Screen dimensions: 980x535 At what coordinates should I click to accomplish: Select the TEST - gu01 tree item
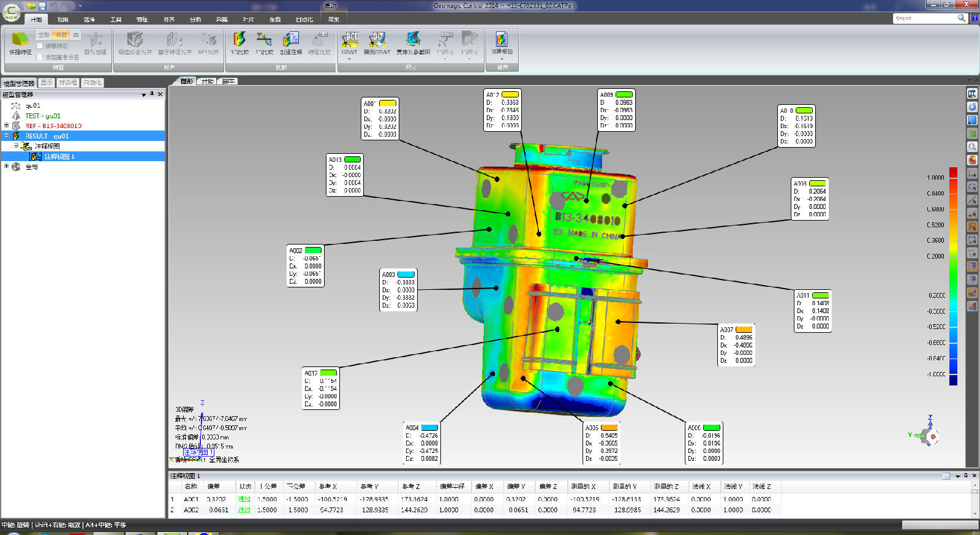43,116
